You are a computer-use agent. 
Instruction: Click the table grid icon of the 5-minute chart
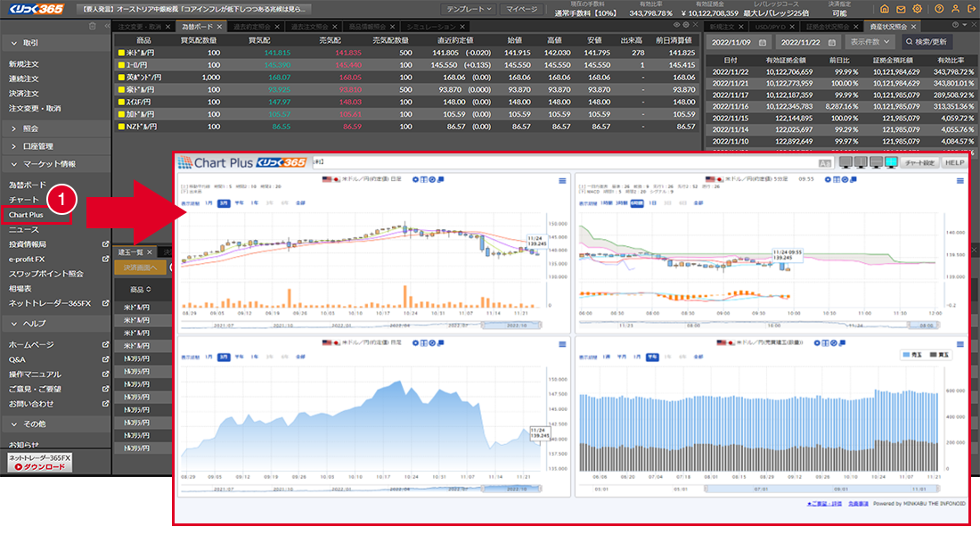[837, 179]
